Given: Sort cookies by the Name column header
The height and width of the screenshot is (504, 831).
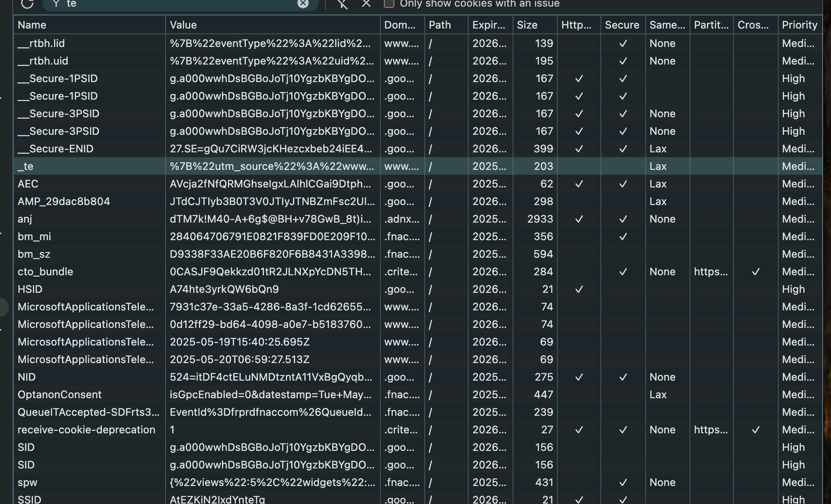Looking at the screenshot, I should pos(32,25).
